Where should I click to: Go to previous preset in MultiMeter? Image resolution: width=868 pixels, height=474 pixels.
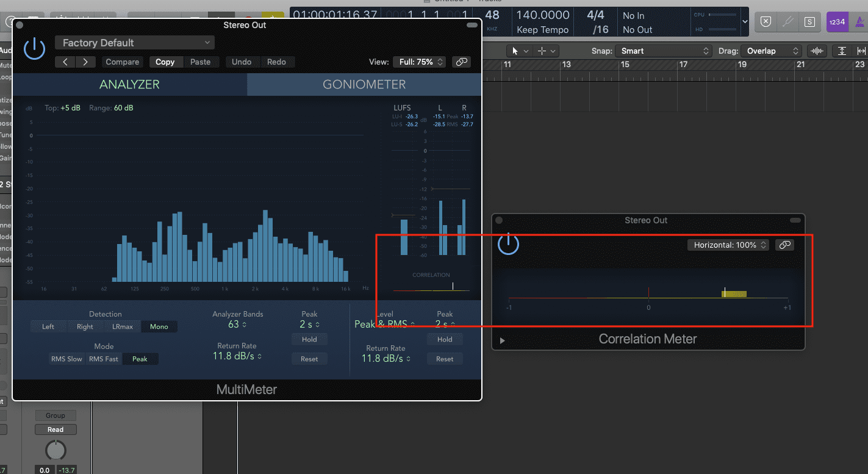[x=65, y=62]
